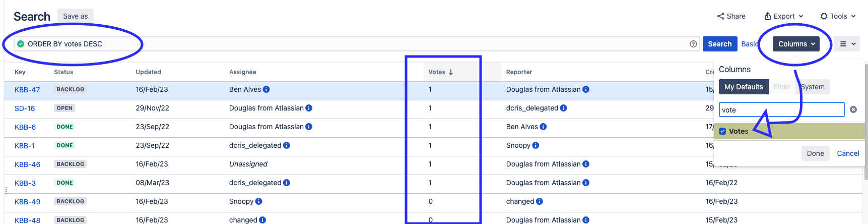Select the My Defaults tab
Image resolution: width=868 pixels, height=224 pixels.
[x=744, y=87]
